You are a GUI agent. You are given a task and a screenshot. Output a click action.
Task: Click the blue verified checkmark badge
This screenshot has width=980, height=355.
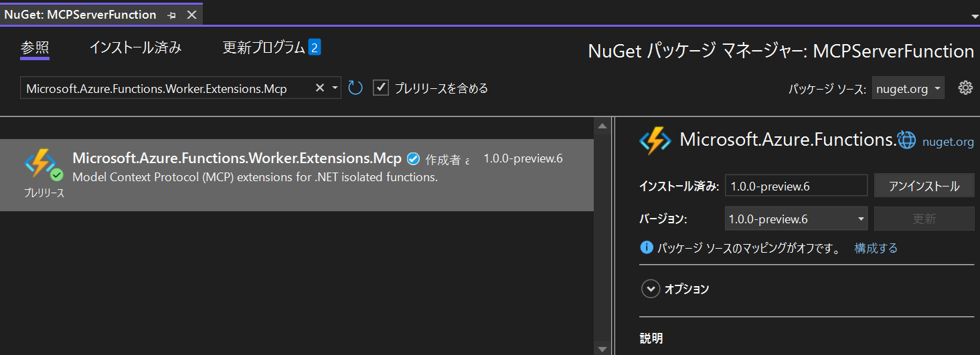coord(413,159)
